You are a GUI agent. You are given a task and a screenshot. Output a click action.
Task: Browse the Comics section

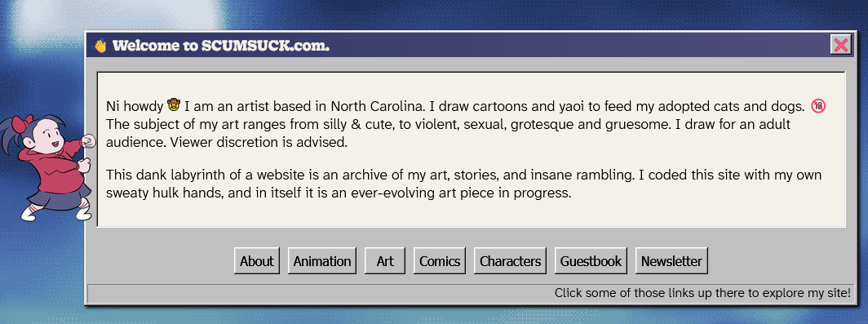[440, 261]
